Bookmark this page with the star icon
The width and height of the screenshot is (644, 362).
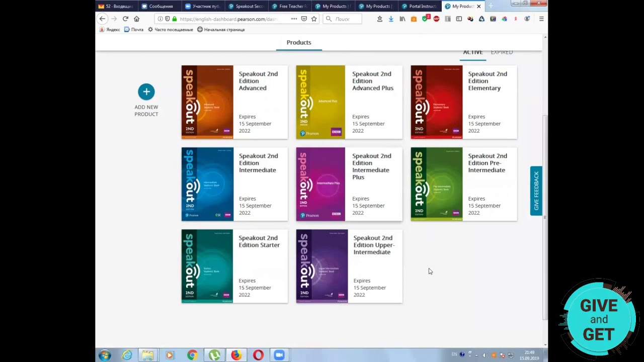[314, 19]
